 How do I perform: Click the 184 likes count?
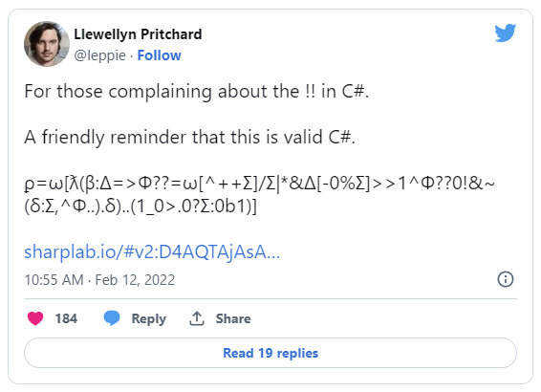click(x=66, y=318)
